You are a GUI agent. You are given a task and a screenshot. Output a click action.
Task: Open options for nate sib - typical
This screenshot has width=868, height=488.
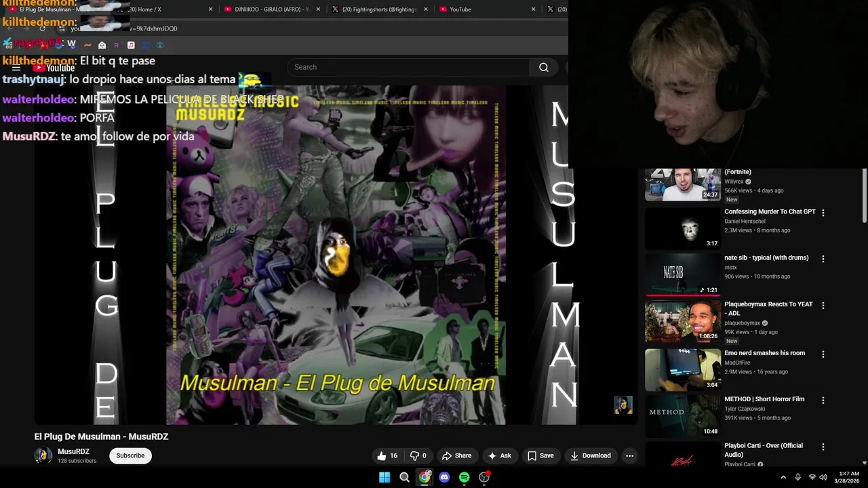[x=823, y=259]
